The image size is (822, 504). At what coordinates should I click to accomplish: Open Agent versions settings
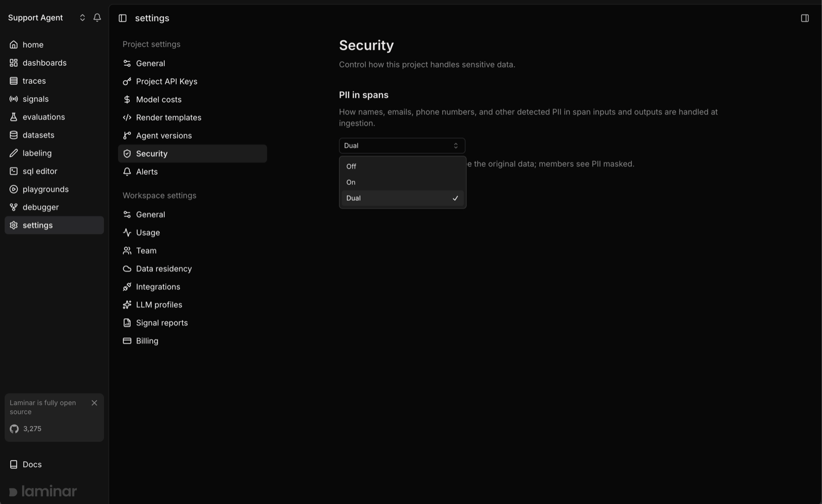192,135
